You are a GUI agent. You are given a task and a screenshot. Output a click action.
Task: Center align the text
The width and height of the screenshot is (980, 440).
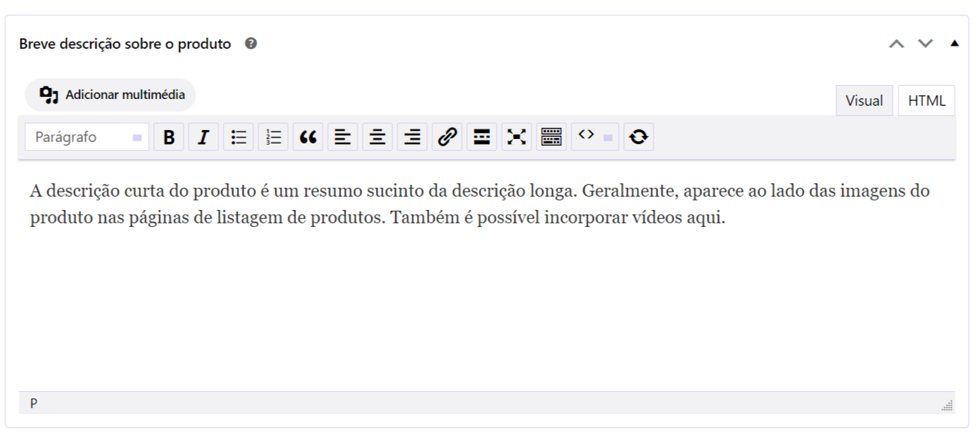pyautogui.click(x=377, y=137)
